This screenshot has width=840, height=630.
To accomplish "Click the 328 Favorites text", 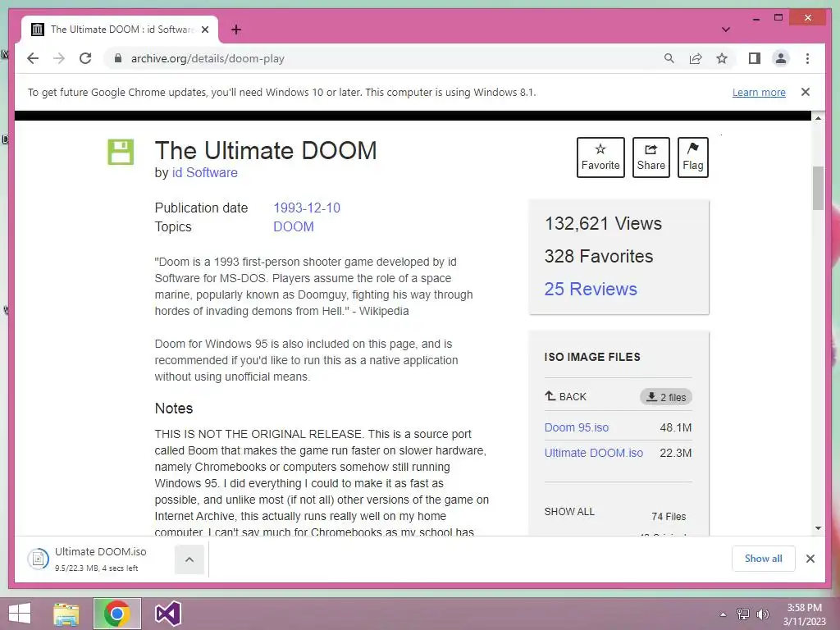I will tap(598, 256).
